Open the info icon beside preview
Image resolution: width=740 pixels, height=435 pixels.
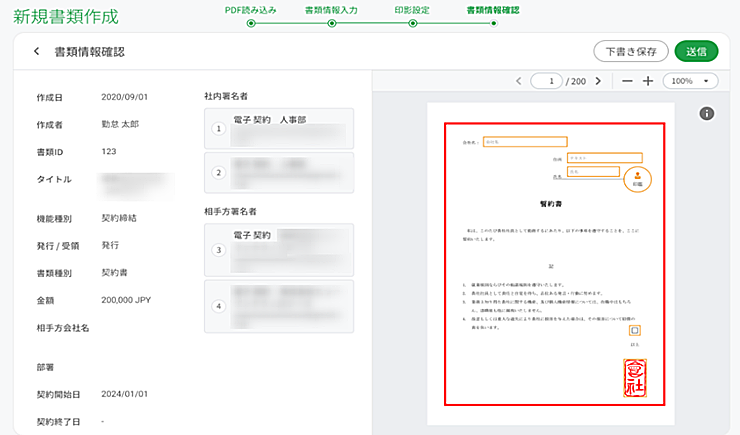click(706, 114)
